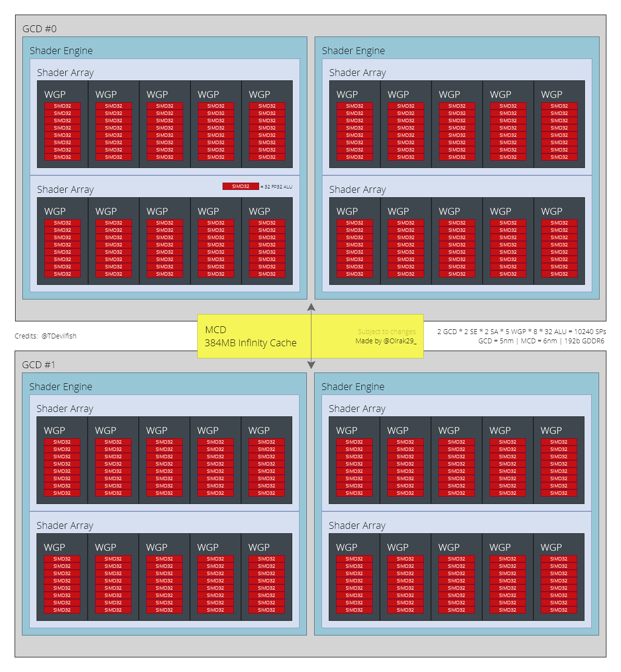The height and width of the screenshot is (672, 621).
Task: Select the GCD #0 title label
Action: [x=39, y=29]
